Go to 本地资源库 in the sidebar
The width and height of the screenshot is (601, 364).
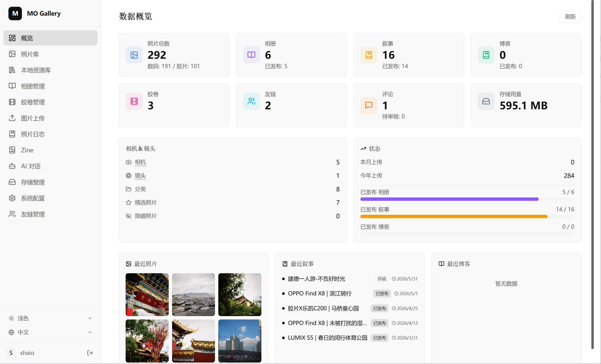coord(50,70)
